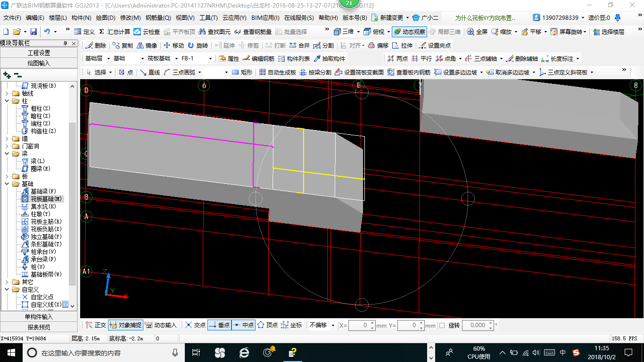This screenshot has width=644, height=362.
Task: Select the 直线 line drawing tool
Action: tap(150, 72)
